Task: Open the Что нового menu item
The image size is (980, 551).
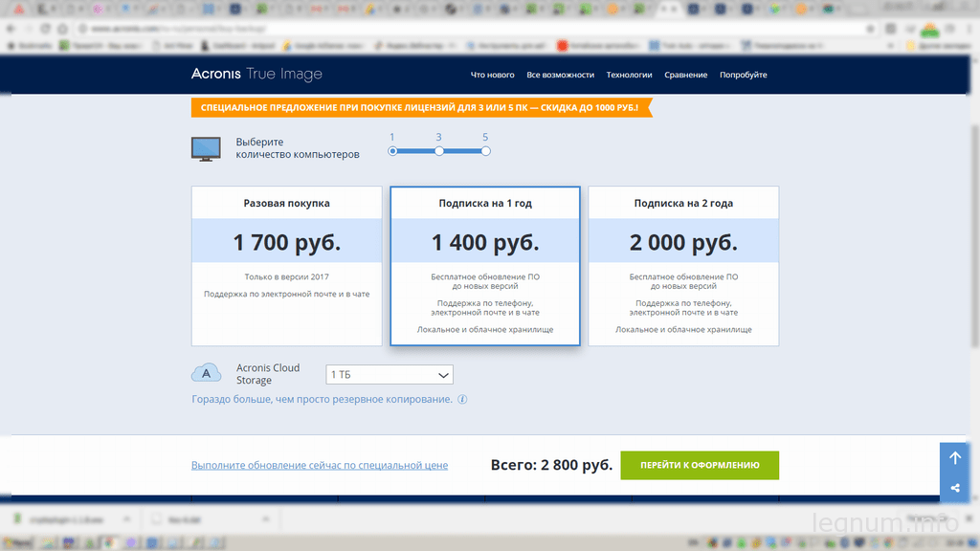Action: [x=493, y=75]
